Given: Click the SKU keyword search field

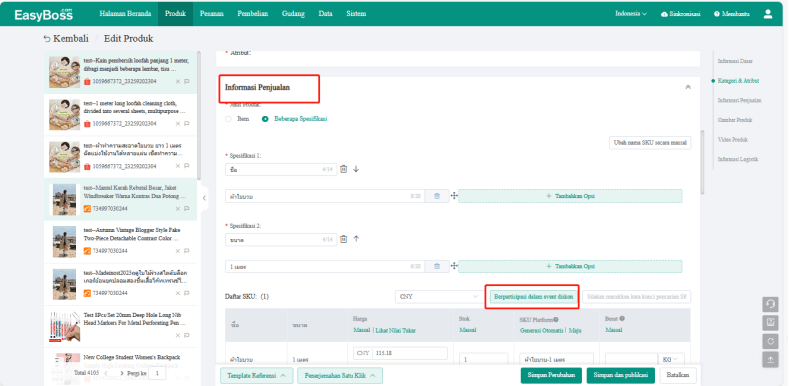Looking at the screenshot, I should coord(637,297).
